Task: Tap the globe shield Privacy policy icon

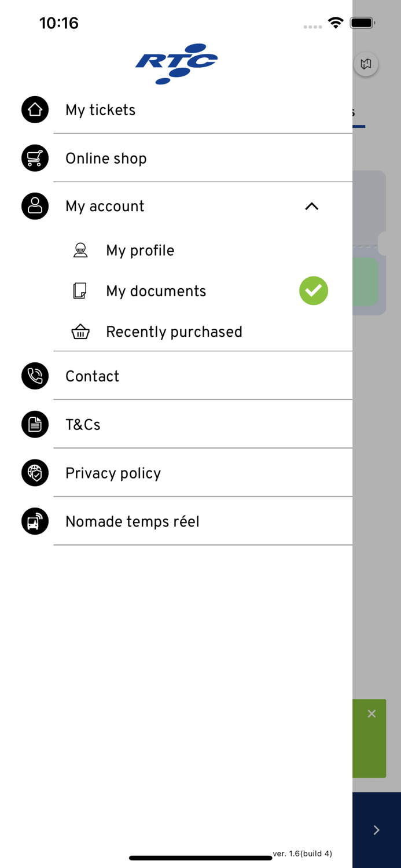Action: 35,473
